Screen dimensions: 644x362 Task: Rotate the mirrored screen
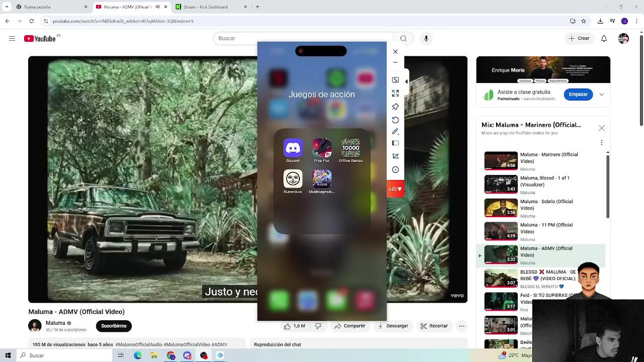(395, 120)
